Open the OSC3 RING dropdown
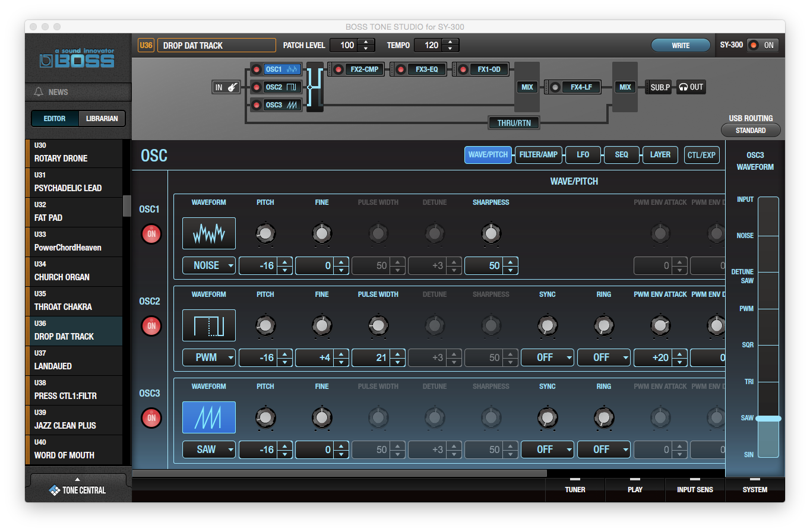This screenshot has width=810, height=532. [603, 449]
